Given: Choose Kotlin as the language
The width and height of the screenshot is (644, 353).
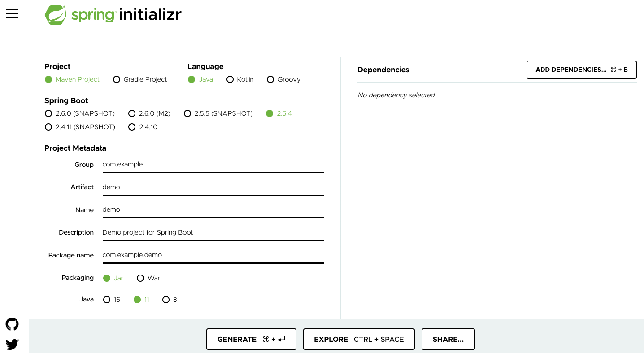Looking at the screenshot, I should point(230,79).
